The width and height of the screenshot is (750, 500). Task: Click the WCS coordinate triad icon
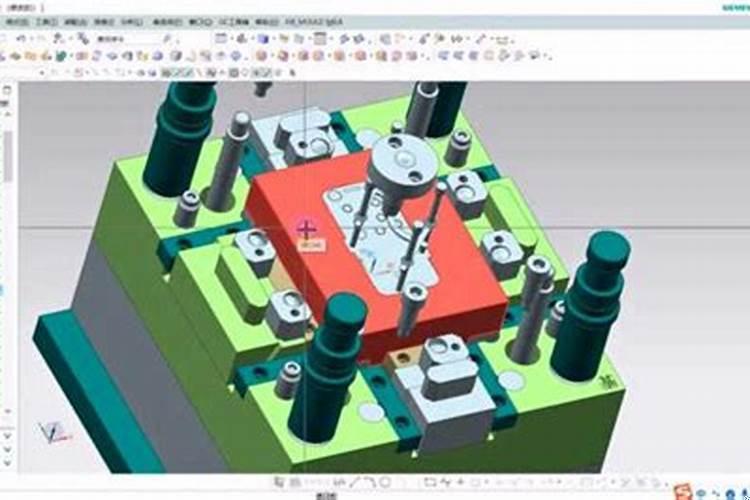tap(52, 432)
